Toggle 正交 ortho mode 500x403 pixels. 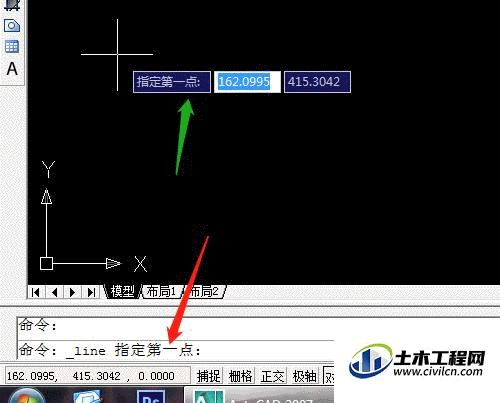point(272,376)
